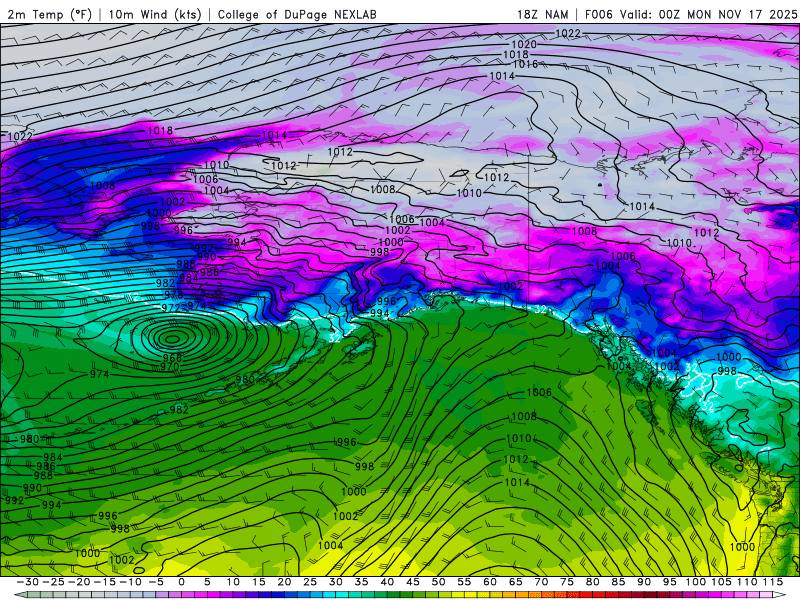Click 110 on the temperature color scale
The height and width of the screenshot is (600, 800).
click(x=747, y=582)
